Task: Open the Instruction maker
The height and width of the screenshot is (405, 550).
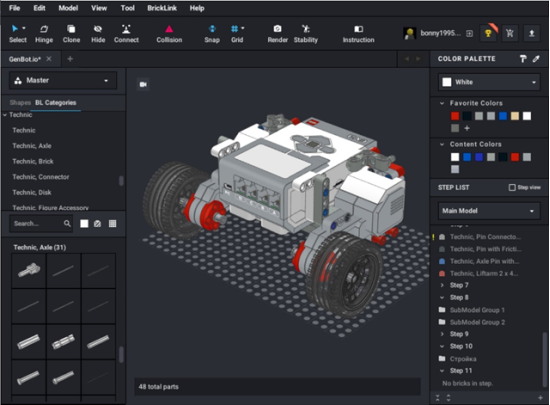Action: tap(358, 34)
